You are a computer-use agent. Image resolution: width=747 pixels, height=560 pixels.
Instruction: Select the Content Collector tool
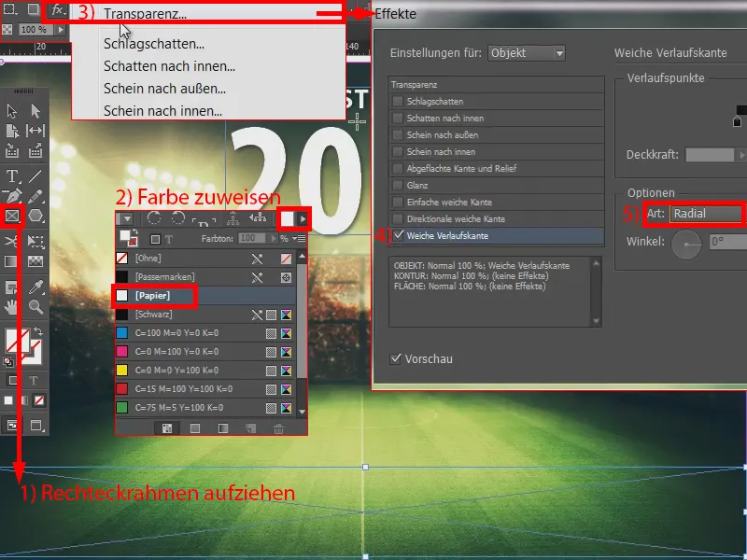click(12, 151)
